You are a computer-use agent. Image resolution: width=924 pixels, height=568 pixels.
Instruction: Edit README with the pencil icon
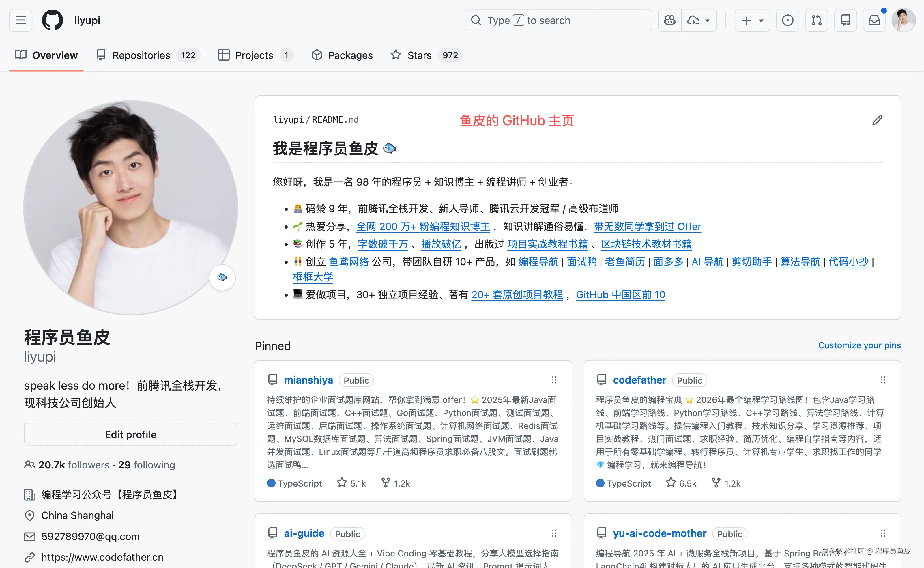click(x=877, y=120)
